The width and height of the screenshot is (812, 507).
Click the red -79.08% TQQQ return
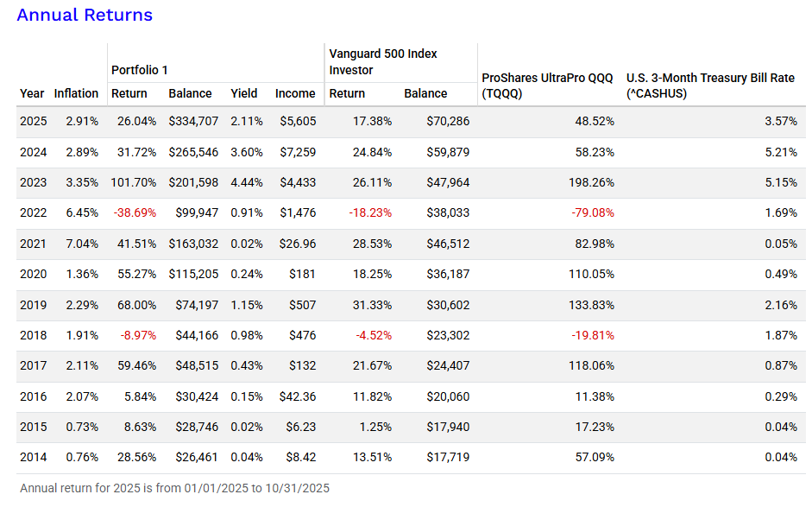tap(593, 213)
